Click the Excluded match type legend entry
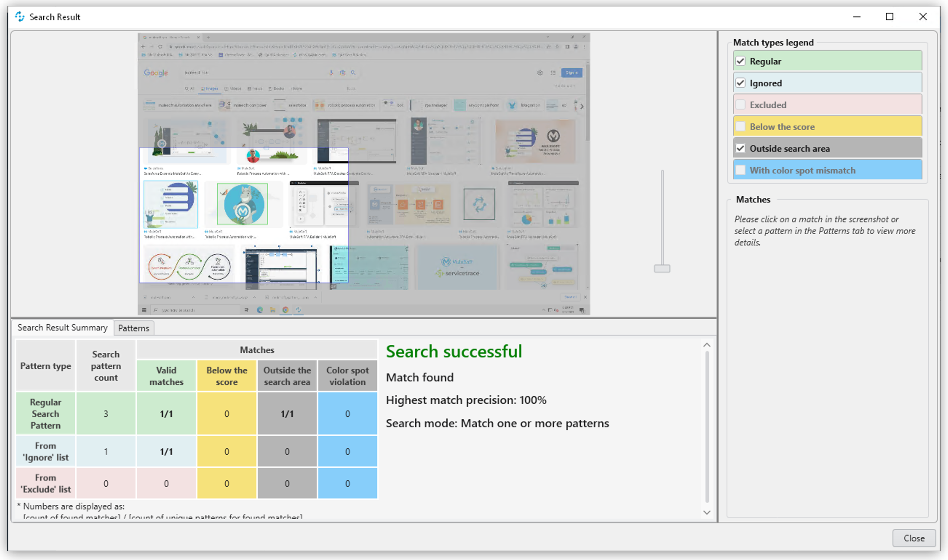The height and width of the screenshot is (560, 948). pos(829,105)
